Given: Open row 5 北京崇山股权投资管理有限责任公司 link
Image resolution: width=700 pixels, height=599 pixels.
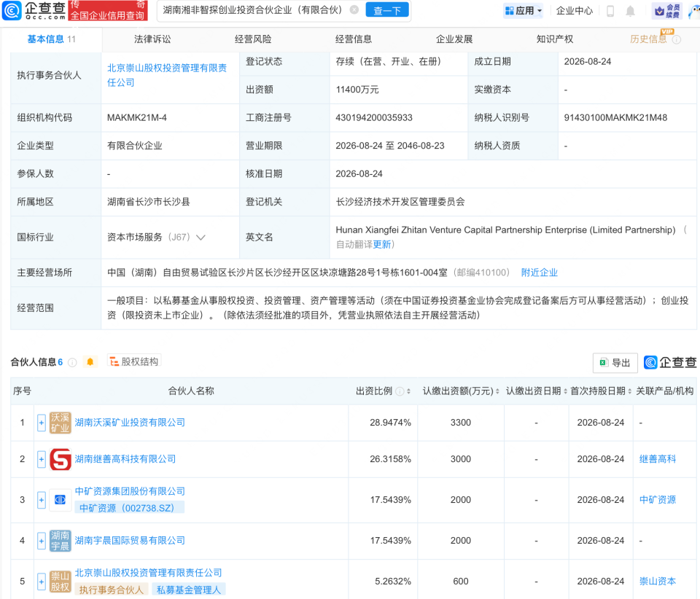Looking at the screenshot, I should [x=148, y=573].
